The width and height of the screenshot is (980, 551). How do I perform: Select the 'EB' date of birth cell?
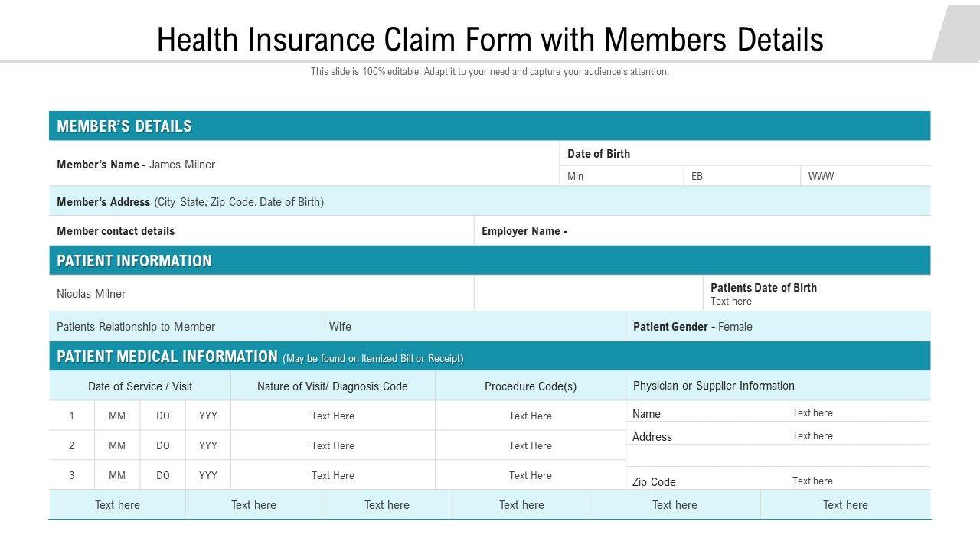point(697,176)
